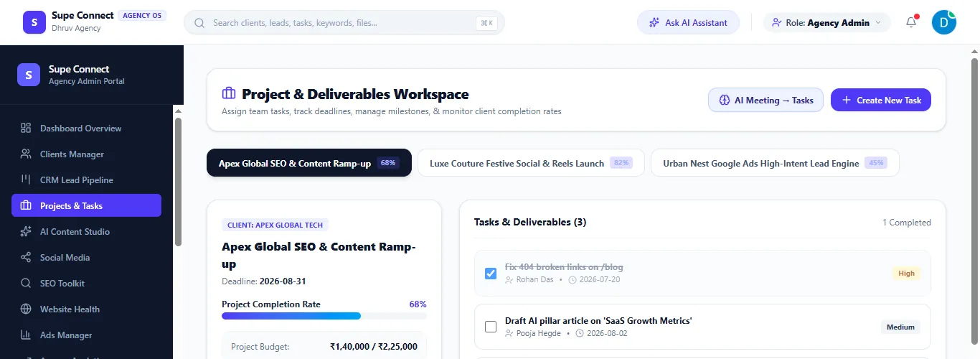The image size is (980, 359).
Task: Click the sparkle icon on Ask AI Assistant
Action: click(654, 23)
